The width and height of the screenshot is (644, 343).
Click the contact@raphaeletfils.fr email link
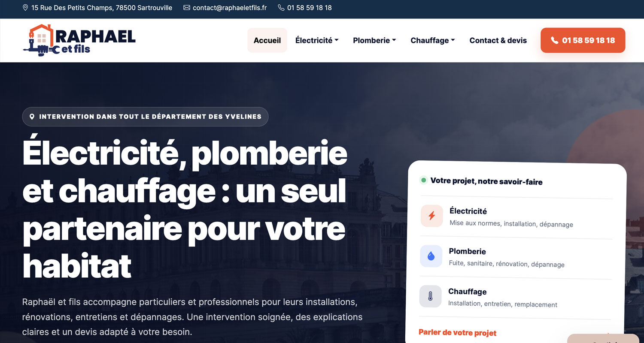pyautogui.click(x=230, y=8)
